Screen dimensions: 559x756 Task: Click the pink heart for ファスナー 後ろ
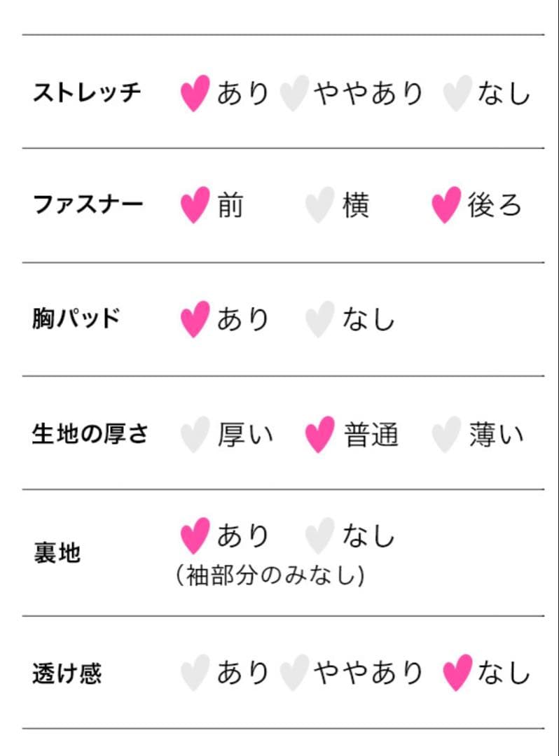point(446,205)
